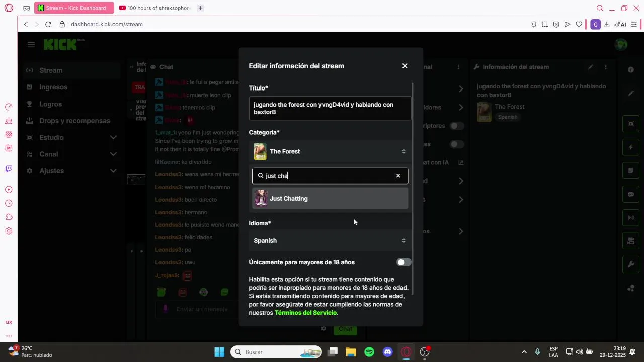Reload the current page
The width and height of the screenshot is (644, 362).
[x=48, y=24]
